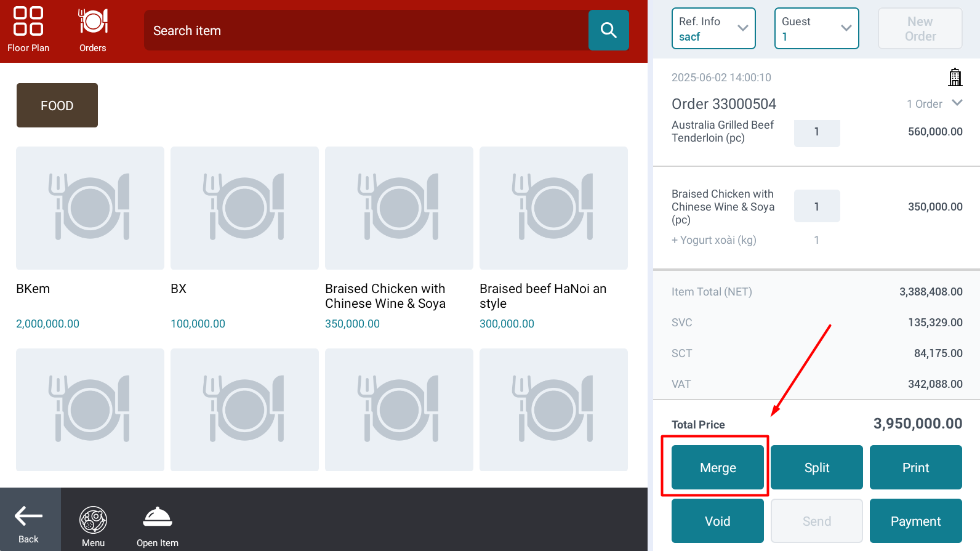Add BKem item to order
980x551 pixels.
[x=90, y=208]
